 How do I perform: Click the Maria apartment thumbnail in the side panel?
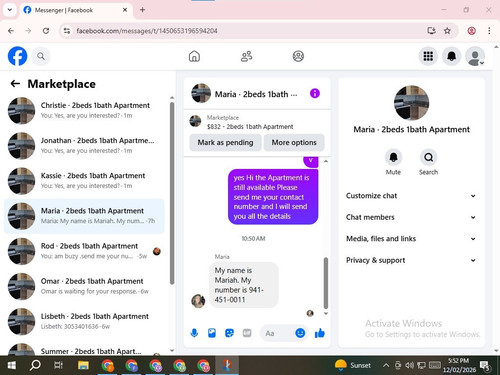[411, 102]
